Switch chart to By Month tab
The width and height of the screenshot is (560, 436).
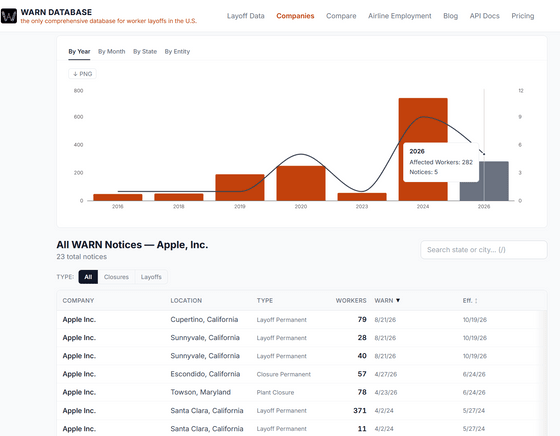click(111, 51)
